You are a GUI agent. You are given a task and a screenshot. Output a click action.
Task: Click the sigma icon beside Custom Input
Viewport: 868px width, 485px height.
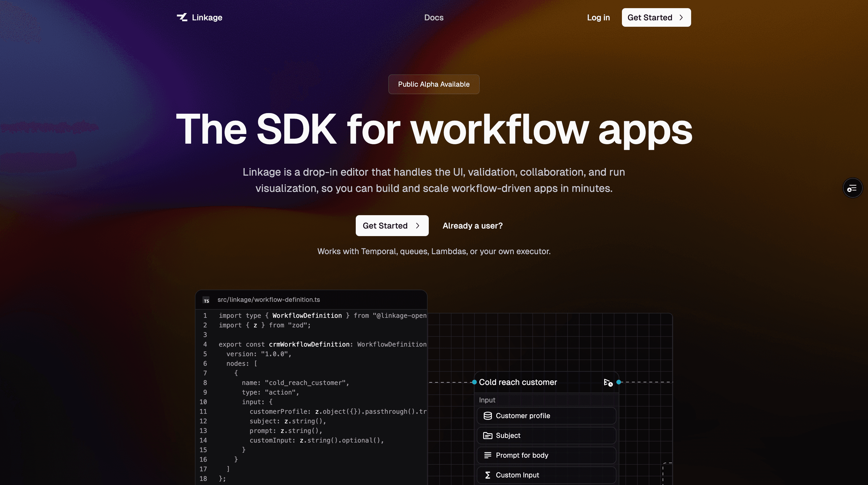tap(488, 475)
